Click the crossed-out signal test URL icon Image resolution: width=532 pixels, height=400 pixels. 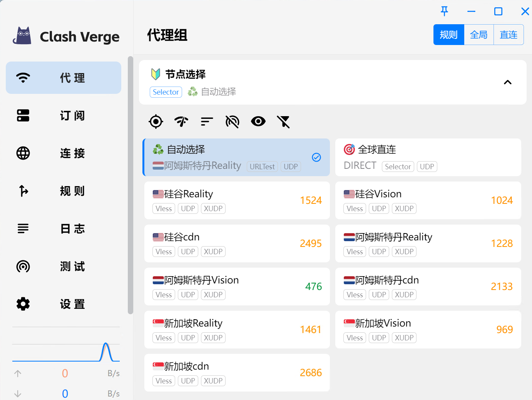click(x=232, y=122)
